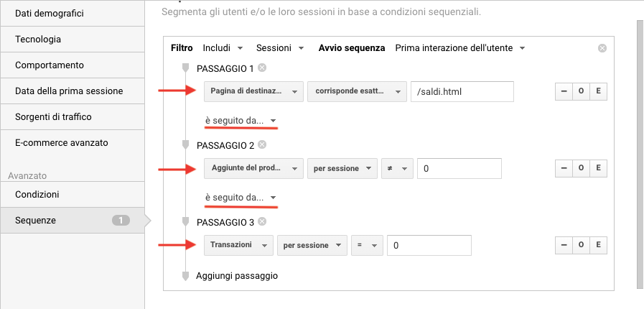
Task: Open the Includi filter dropdown
Action: (221, 48)
